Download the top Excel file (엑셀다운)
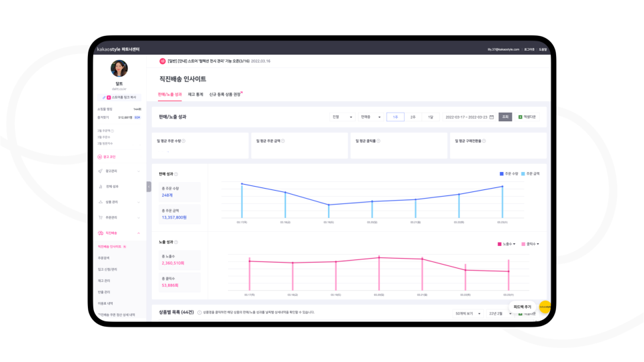The height and width of the screenshot is (362, 644). coord(527,117)
